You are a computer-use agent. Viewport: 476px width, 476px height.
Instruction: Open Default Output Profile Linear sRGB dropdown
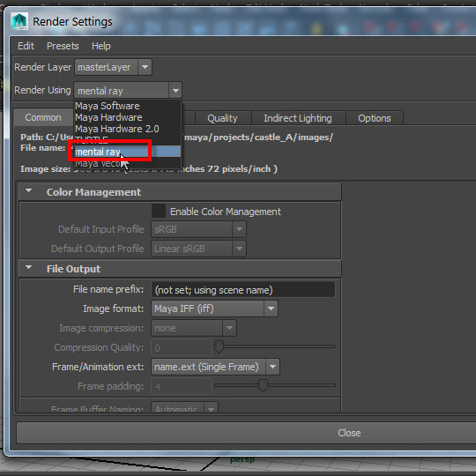(x=198, y=249)
